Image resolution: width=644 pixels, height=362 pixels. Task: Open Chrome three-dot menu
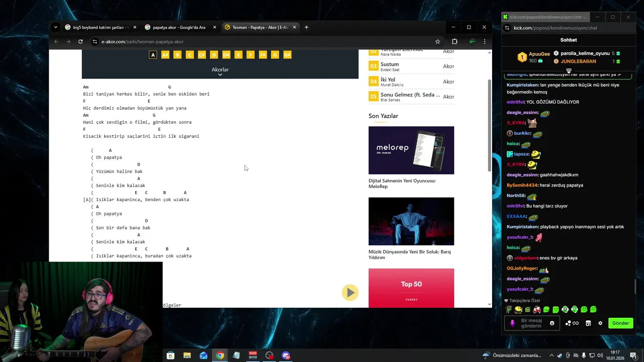click(x=485, y=42)
